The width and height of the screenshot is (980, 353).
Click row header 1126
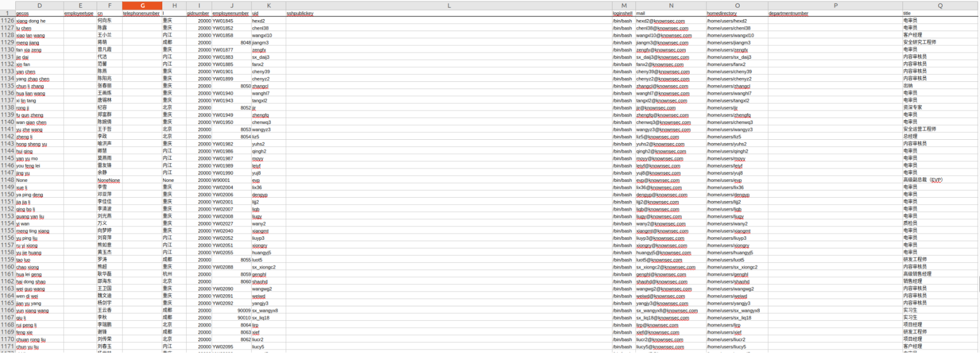7,21
